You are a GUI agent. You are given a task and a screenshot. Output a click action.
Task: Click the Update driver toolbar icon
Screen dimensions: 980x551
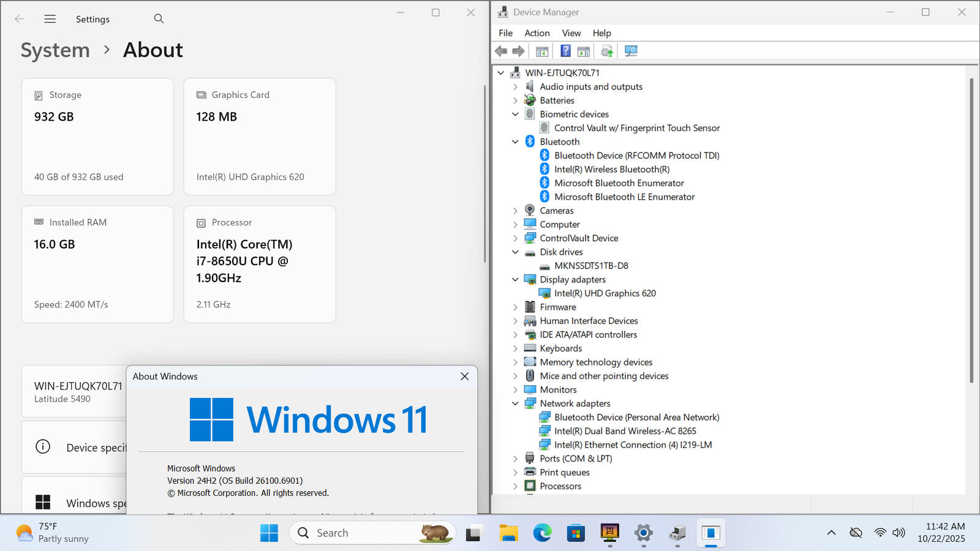point(606,51)
